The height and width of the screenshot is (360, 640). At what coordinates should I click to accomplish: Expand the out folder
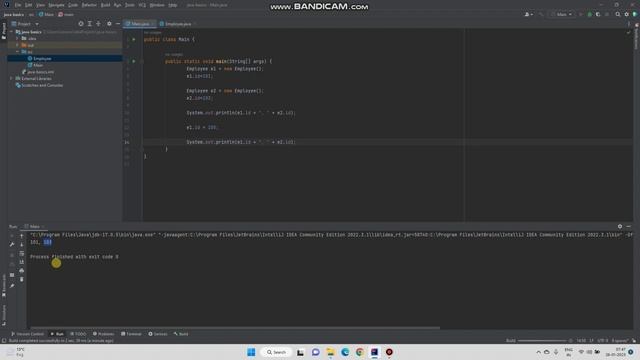coord(18,45)
